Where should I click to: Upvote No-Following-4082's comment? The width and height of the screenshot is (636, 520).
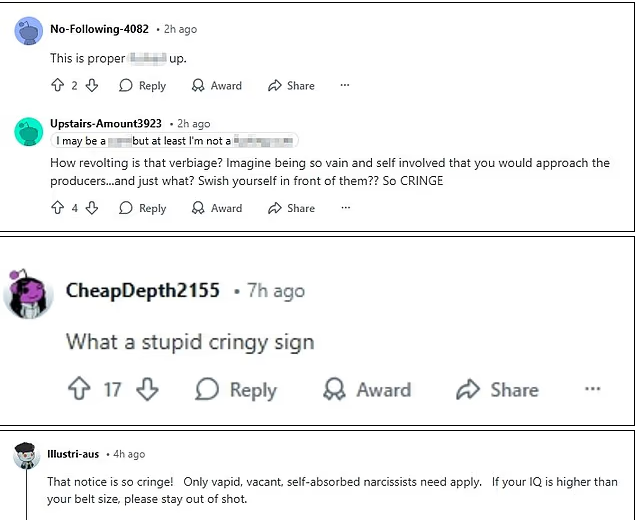[x=57, y=86]
